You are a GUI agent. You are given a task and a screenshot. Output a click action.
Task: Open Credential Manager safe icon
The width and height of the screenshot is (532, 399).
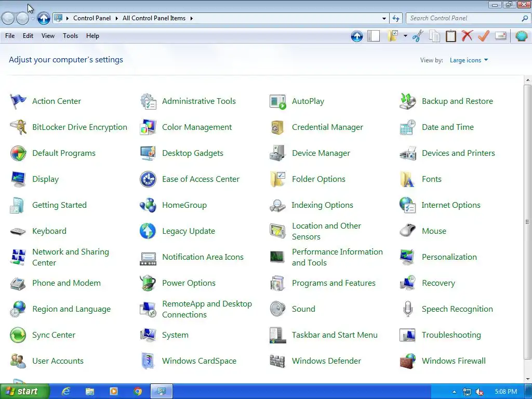[x=277, y=127]
